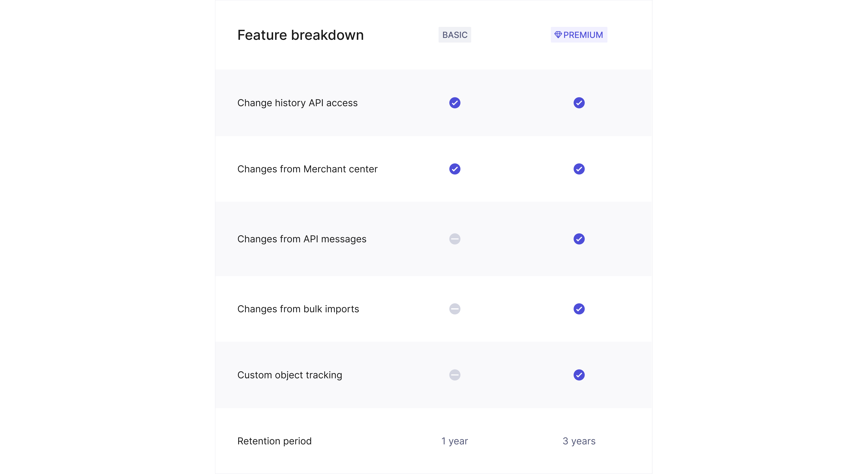
Task: Click Basic checkmark for Change history API access
Action: point(455,103)
